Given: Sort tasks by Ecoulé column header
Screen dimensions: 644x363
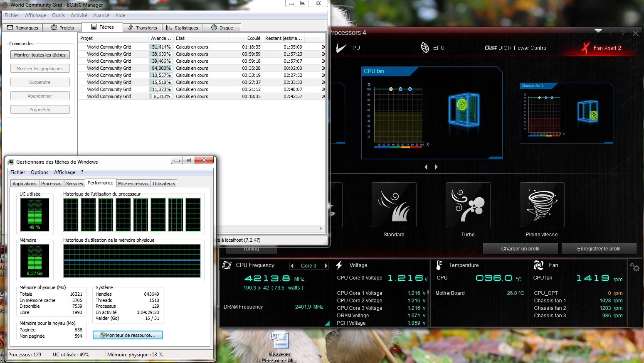Looking at the screenshot, I should tap(246, 38).
